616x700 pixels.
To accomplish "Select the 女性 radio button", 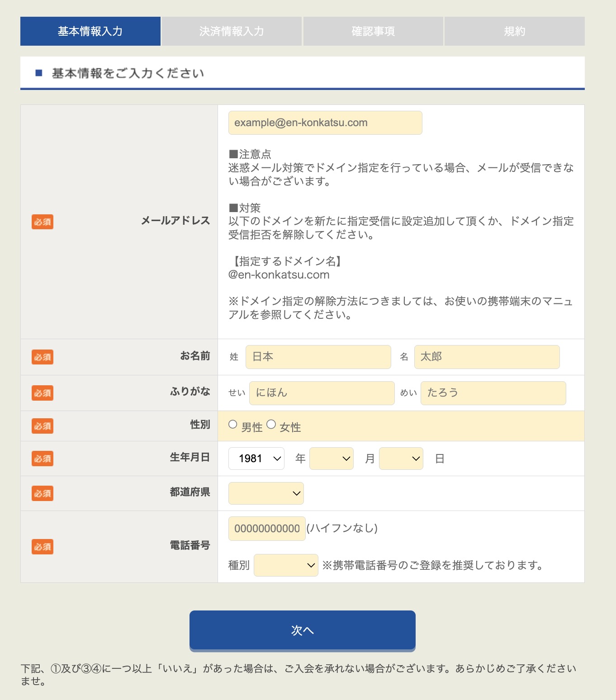I will [271, 424].
